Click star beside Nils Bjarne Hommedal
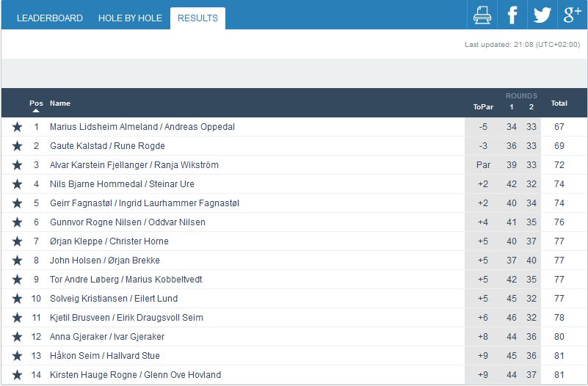This screenshot has height=386, width=588. tap(17, 184)
